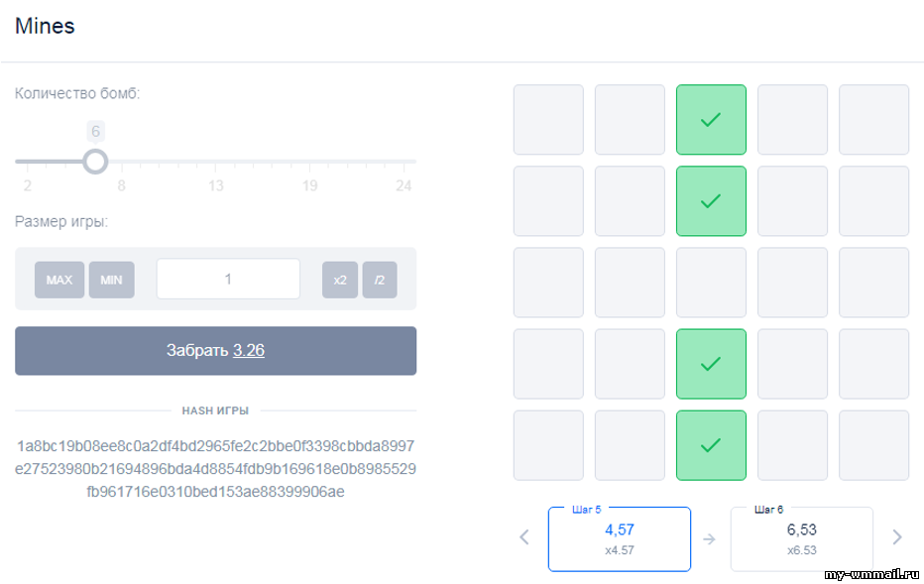Click the game hash text

[x=216, y=468]
